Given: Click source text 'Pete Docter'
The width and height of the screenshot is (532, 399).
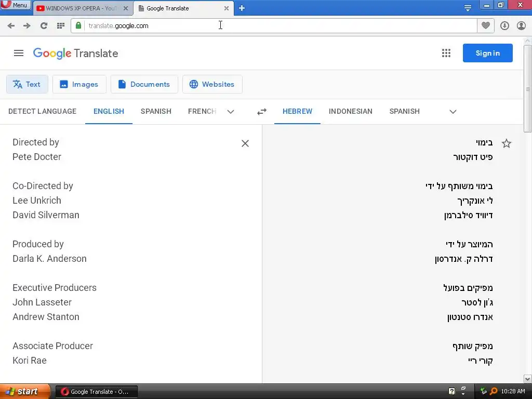Looking at the screenshot, I should pos(37,157).
